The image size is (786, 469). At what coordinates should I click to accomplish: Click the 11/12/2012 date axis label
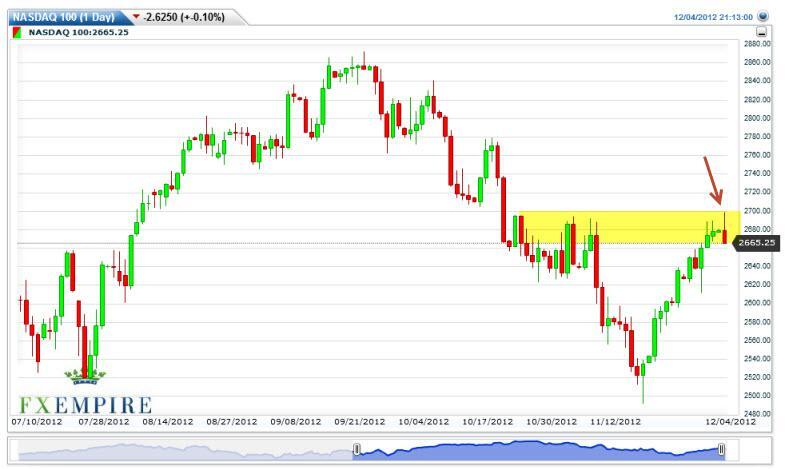click(616, 422)
